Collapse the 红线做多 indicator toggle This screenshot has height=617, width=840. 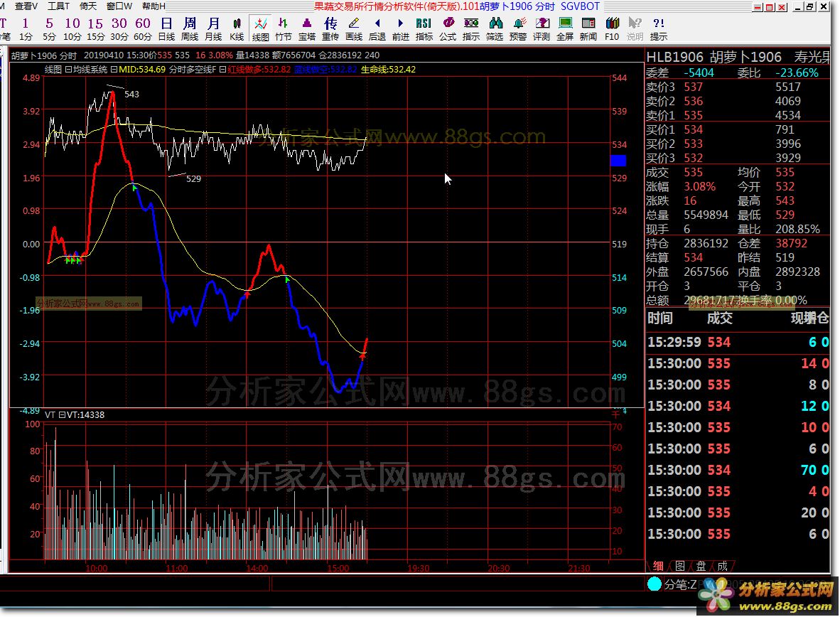click(223, 69)
